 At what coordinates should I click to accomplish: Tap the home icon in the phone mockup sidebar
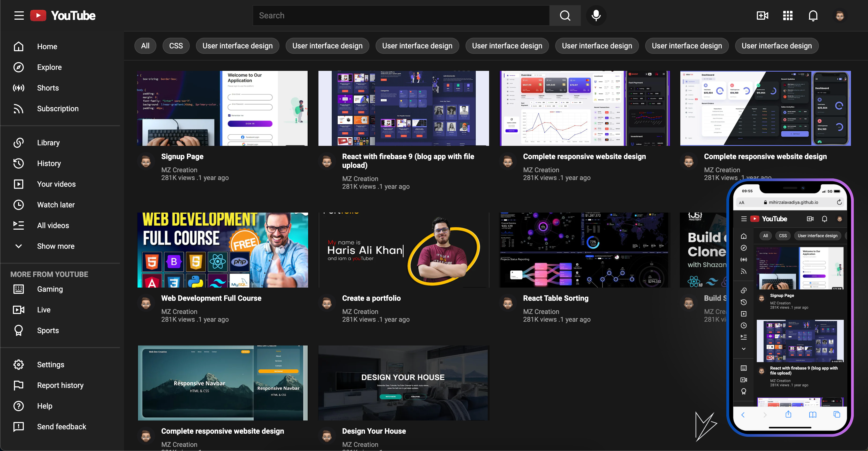tap(744, 236)
